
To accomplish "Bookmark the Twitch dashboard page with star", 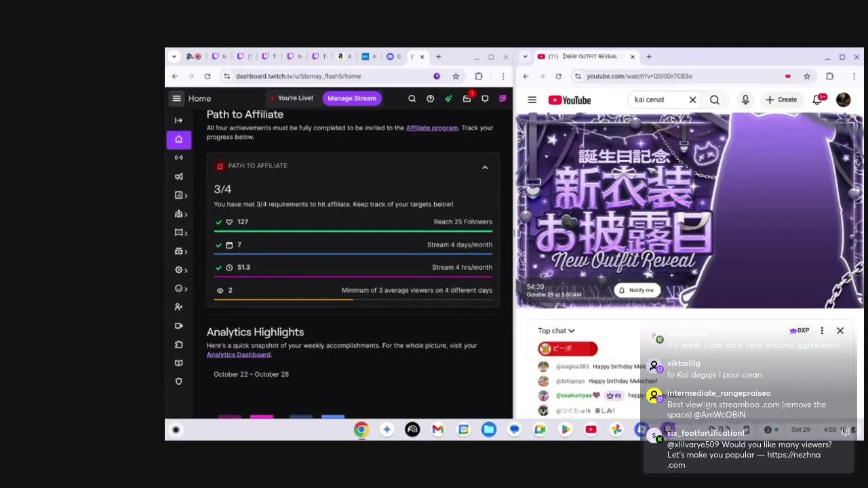I will tap(456, 77).
